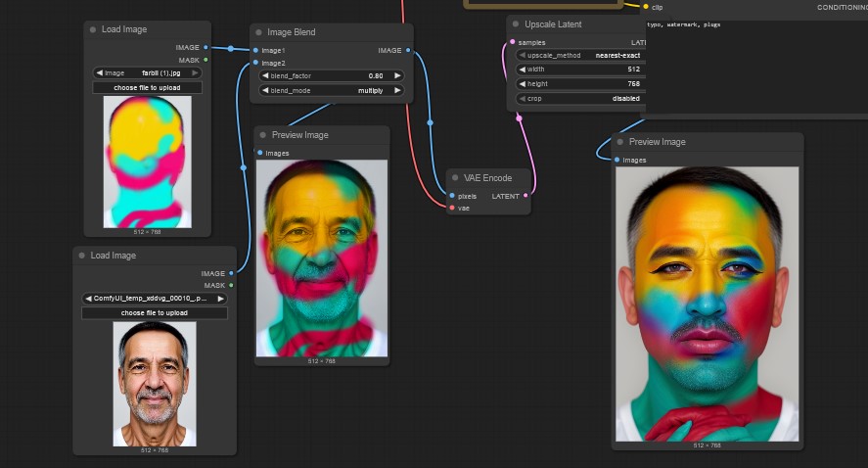Collapse the right Preview Image node via its title dot
Screen dimensions: 868x468
[x=620, y=142]
